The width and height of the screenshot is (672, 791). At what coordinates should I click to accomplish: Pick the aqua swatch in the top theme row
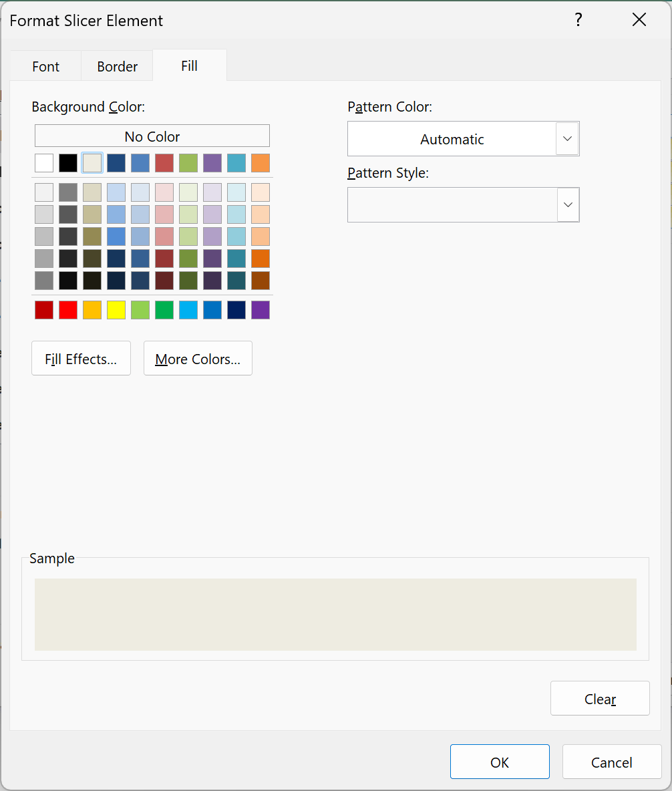(x=236, y=163)
